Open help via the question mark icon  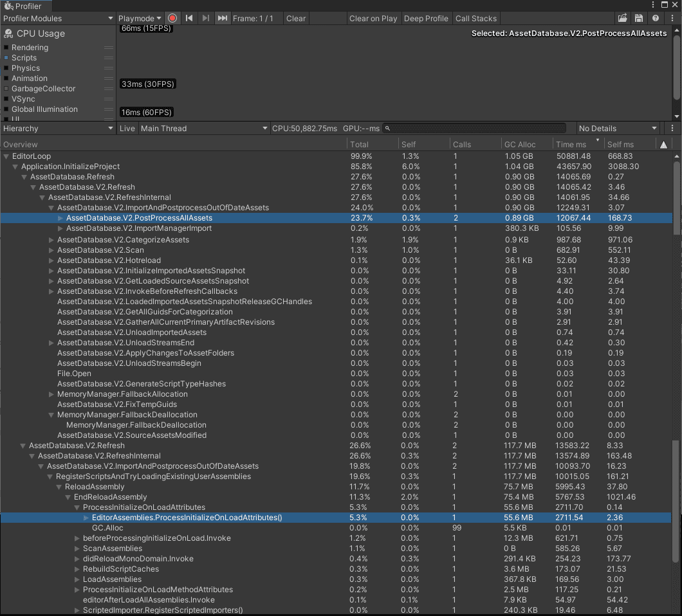(x=656, y=18)
